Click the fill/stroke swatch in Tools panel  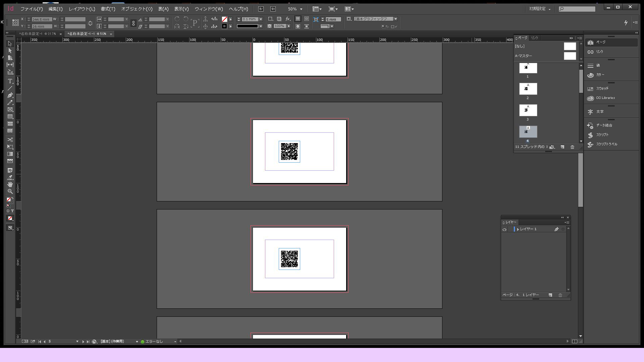pyautogui.click(x=9, y=200)
